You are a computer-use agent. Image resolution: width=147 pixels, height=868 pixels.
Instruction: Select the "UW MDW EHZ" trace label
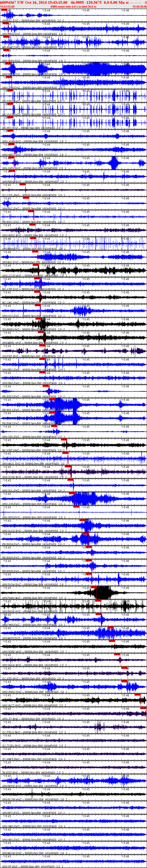34,639
